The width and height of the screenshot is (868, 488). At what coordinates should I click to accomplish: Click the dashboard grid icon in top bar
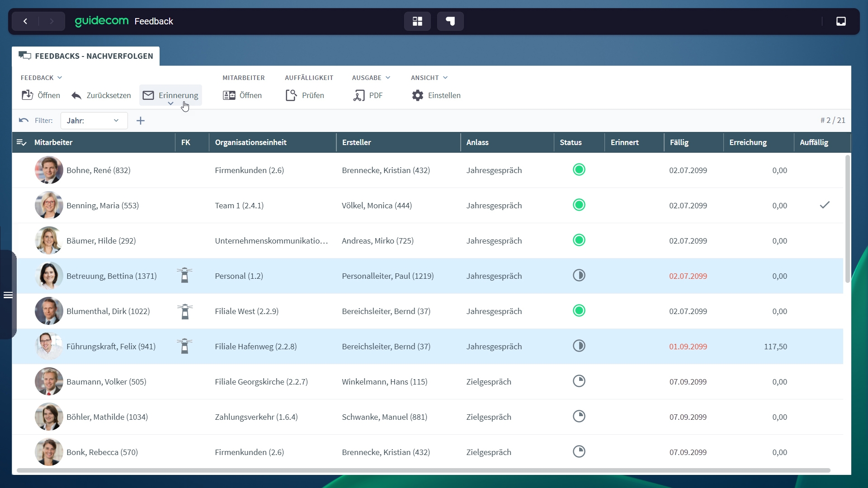tap(417, 21)
